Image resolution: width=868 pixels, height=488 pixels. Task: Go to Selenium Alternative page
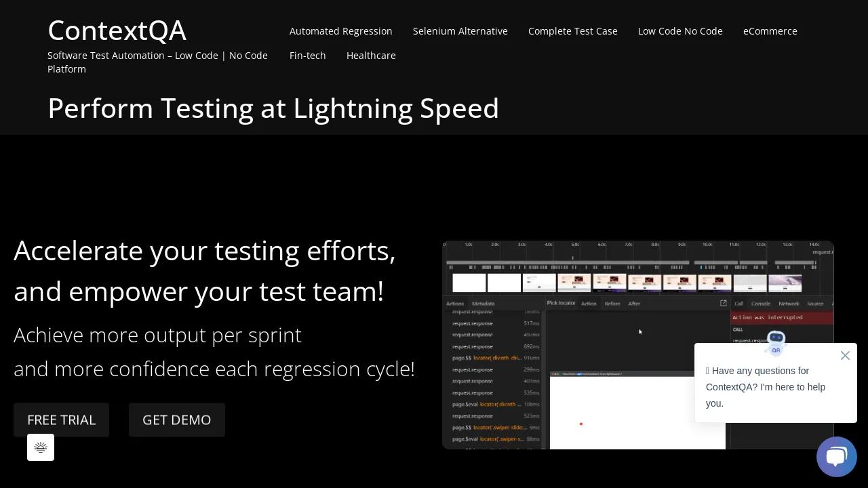click(460, 31)
